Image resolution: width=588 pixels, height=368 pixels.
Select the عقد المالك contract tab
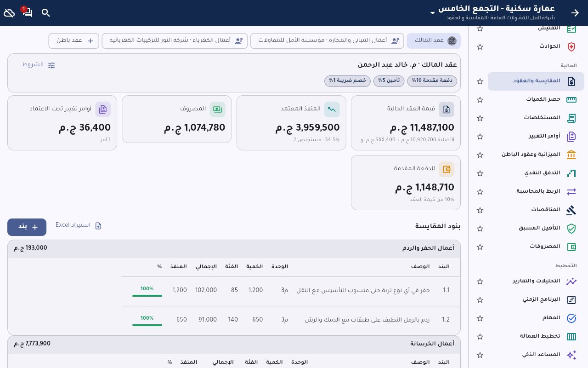pyautogui.click(x=434, y=40)
